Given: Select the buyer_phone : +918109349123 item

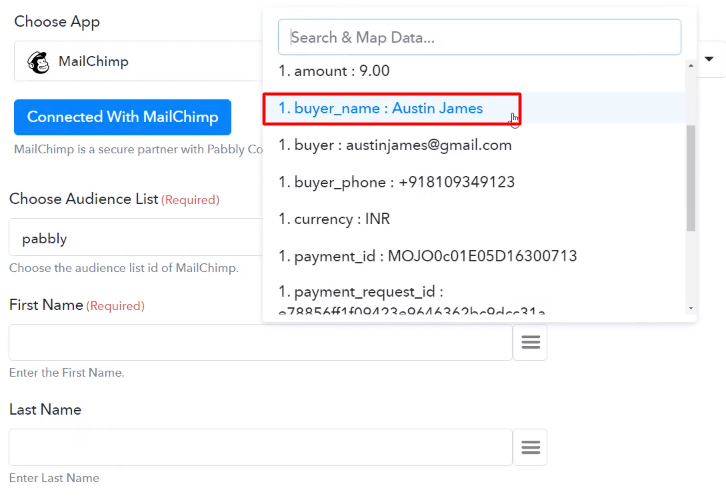Looking at the screenshot, I should [x=474, y=182].
